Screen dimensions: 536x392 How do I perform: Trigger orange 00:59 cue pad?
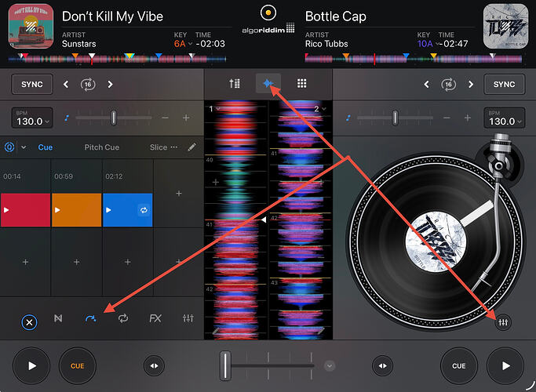pyautogui.click(x=77, y=210)
